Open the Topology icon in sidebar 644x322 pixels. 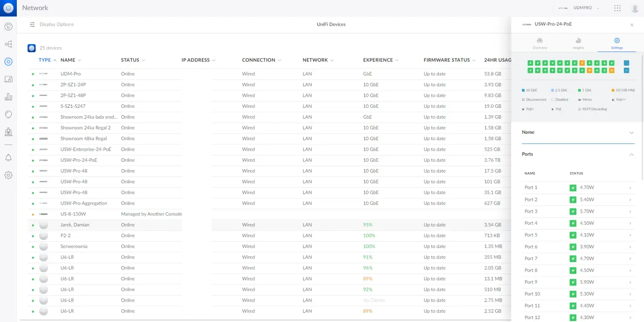pos(8,44)
